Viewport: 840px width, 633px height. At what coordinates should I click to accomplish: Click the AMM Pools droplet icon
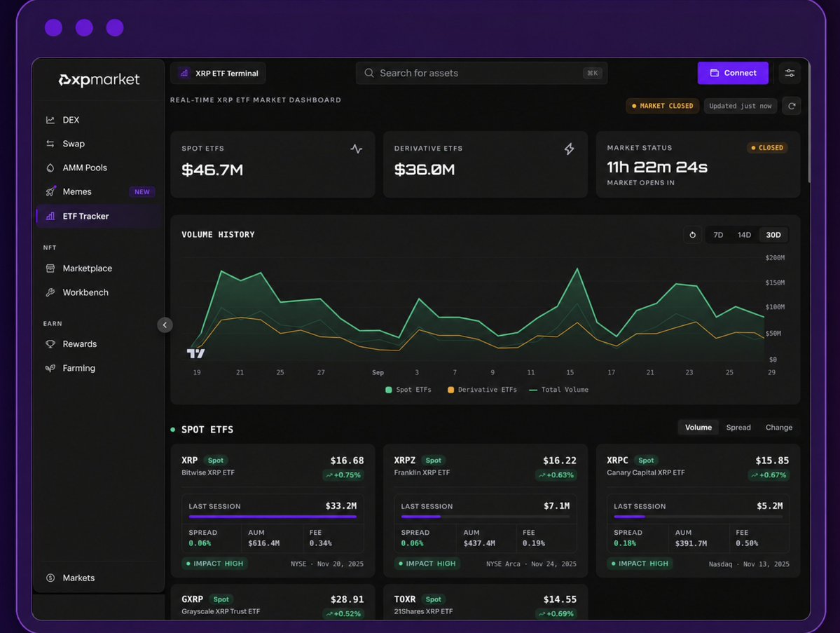[x=50, y=168]
